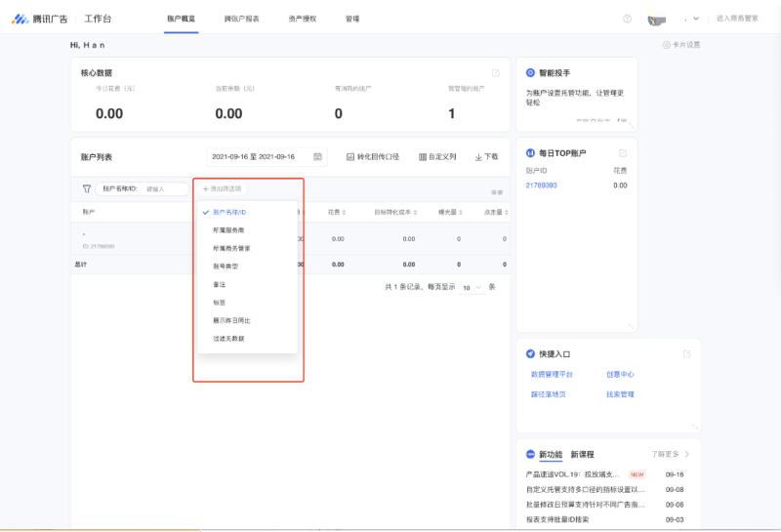
Task: Download the account list via 下载
Action: (x=486, y=156)
